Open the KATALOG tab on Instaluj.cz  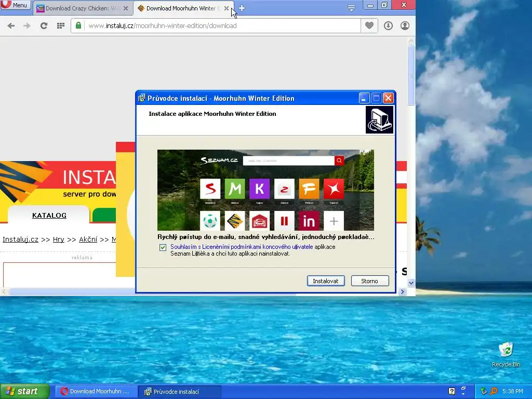pos(49,216)
